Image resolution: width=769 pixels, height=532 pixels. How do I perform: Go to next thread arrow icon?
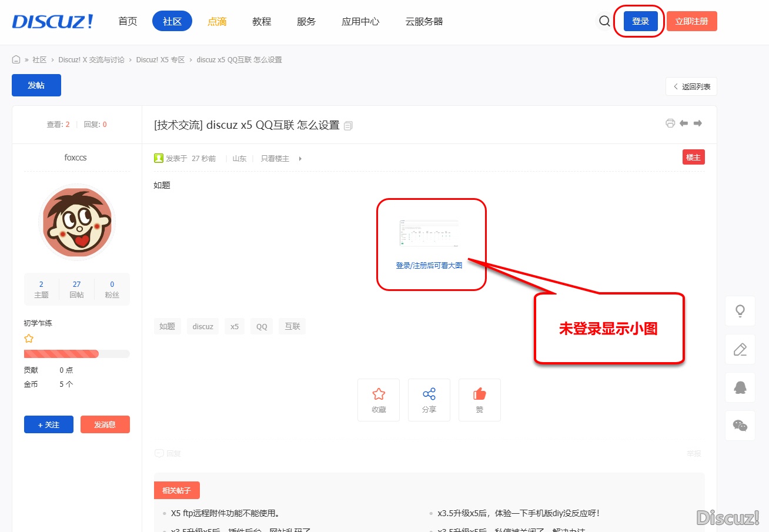pos(698,123)
